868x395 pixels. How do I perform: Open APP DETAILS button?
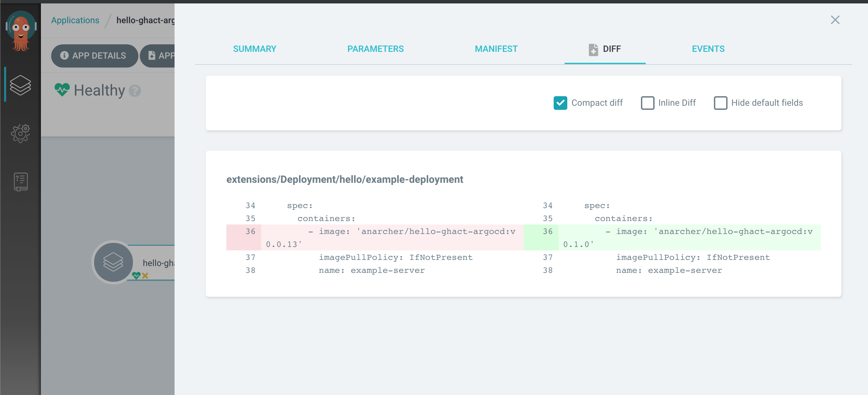[94, 56]
